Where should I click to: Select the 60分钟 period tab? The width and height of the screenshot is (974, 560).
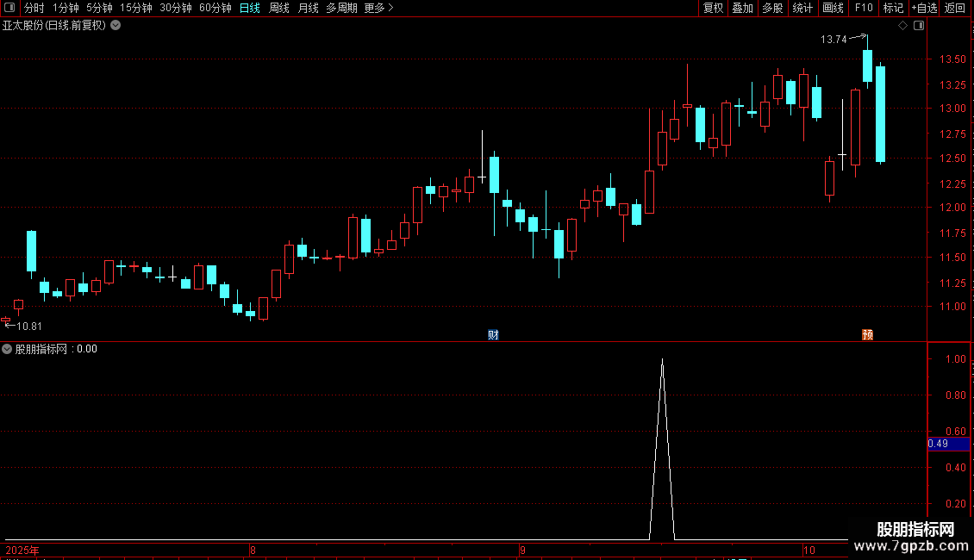(215, 8)
